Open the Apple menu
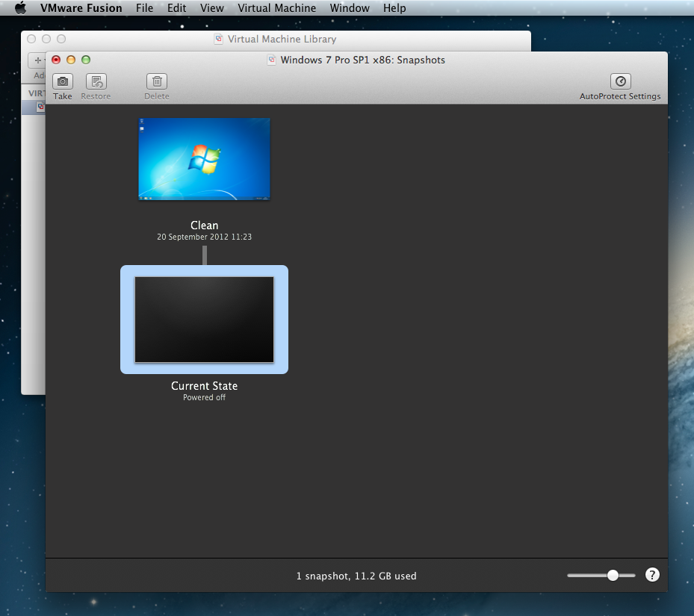694x616 pixels. tap(20, 8)
